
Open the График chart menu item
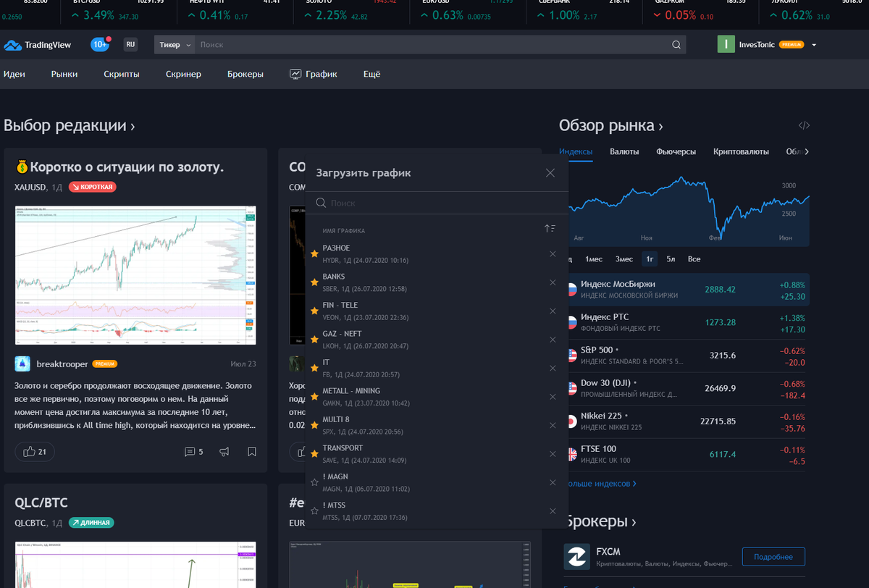click(x=314, y=74)
